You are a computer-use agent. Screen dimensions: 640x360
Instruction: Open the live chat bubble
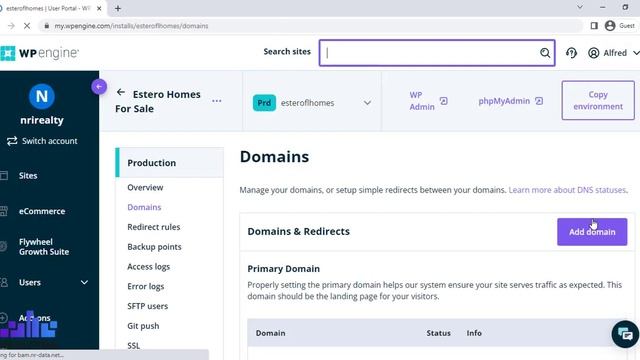pos(625,334)
